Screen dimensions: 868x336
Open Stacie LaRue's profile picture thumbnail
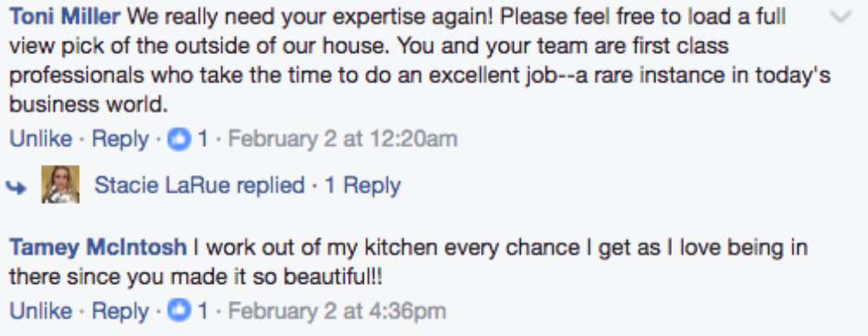click(x=61, y=184)
